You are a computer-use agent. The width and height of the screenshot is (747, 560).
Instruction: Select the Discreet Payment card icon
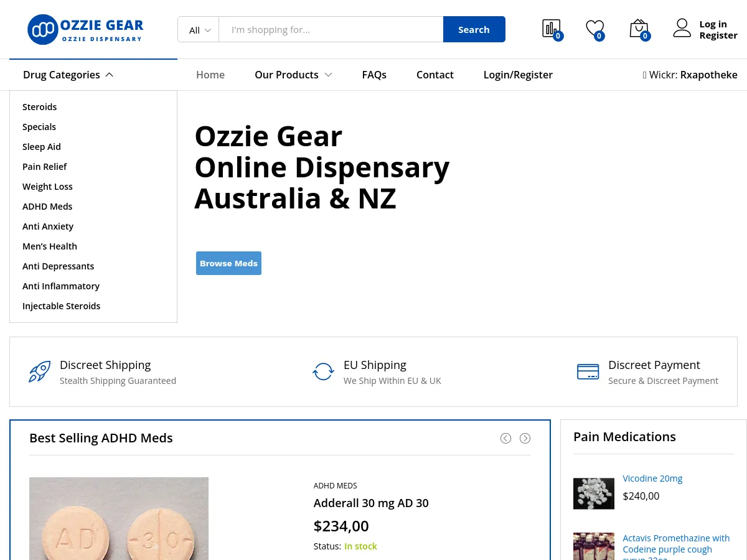tap(588, 371)
